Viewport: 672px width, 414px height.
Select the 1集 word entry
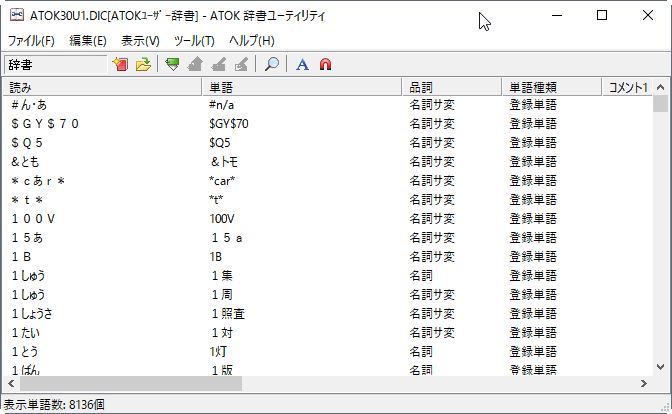(x=222, y=276)
